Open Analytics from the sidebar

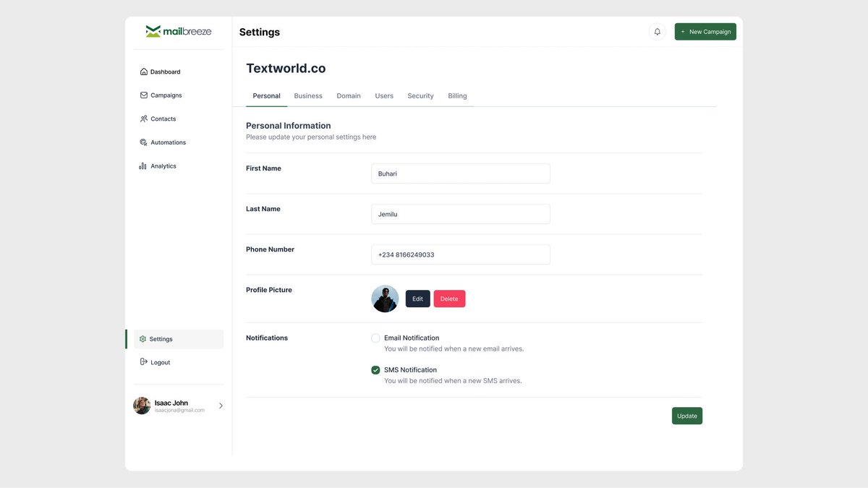pyautogui.click(x=163, y=166)
